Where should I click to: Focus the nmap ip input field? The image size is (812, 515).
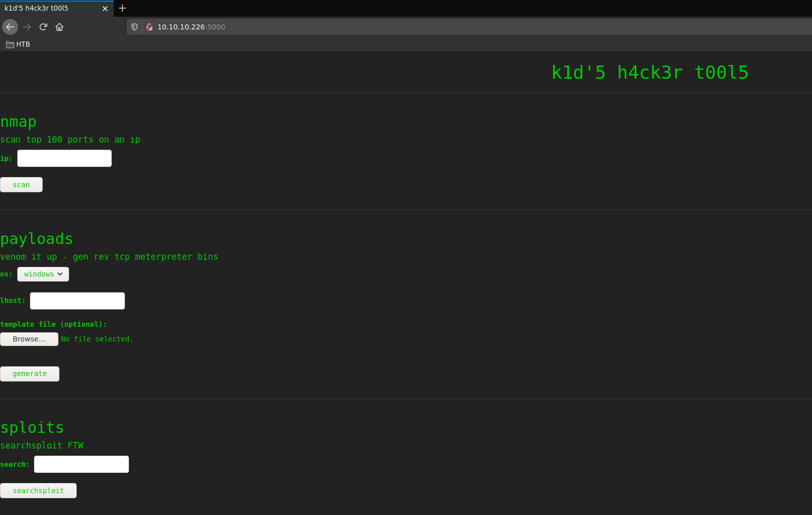click(64, 158)
